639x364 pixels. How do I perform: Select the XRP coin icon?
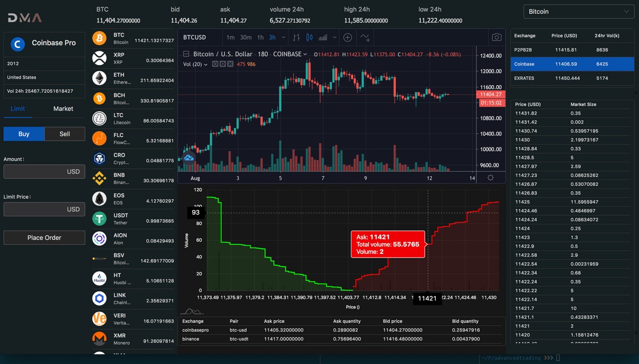click(x=100, y=58)
